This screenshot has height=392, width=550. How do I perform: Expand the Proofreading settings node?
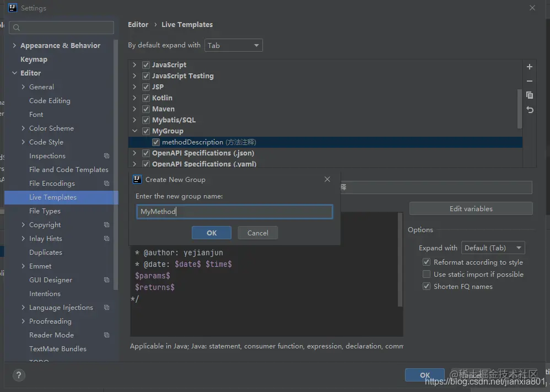[23, 321]
